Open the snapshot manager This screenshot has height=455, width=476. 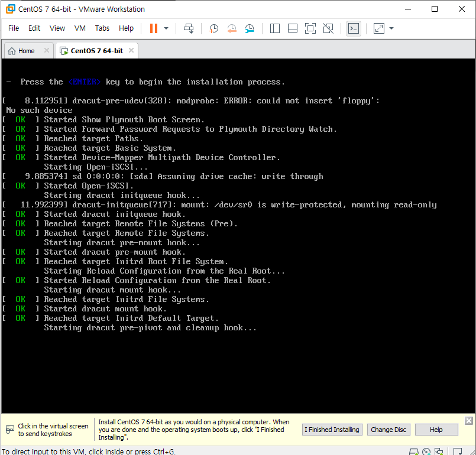point(250,28)
